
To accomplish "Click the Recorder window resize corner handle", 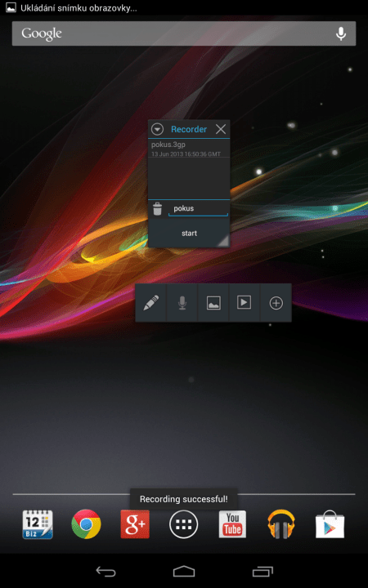I will (224, 241).
